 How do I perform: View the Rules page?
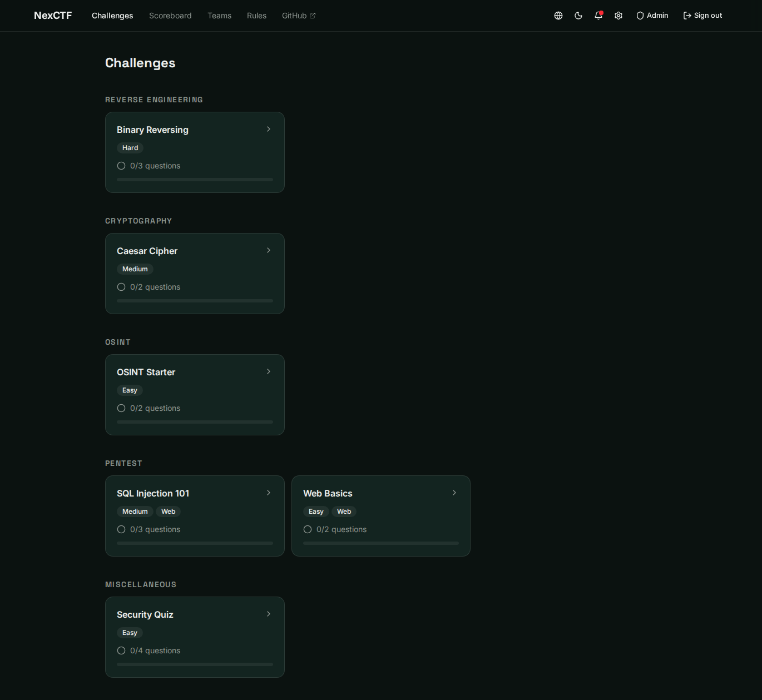point(256,16)
